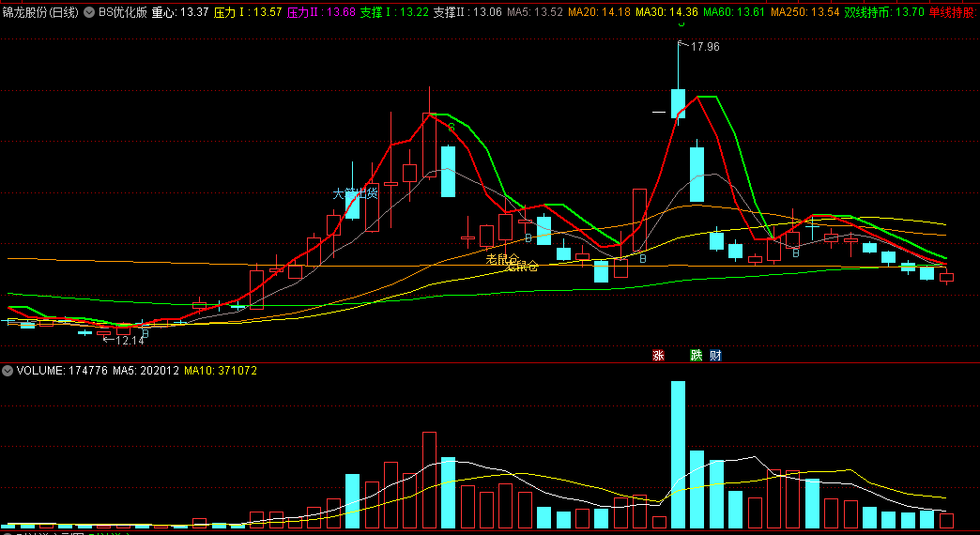Click the MA5: 13.52 label in price header
The width and height of the screenshot is (980, 535).
click(x=535, y=12)
